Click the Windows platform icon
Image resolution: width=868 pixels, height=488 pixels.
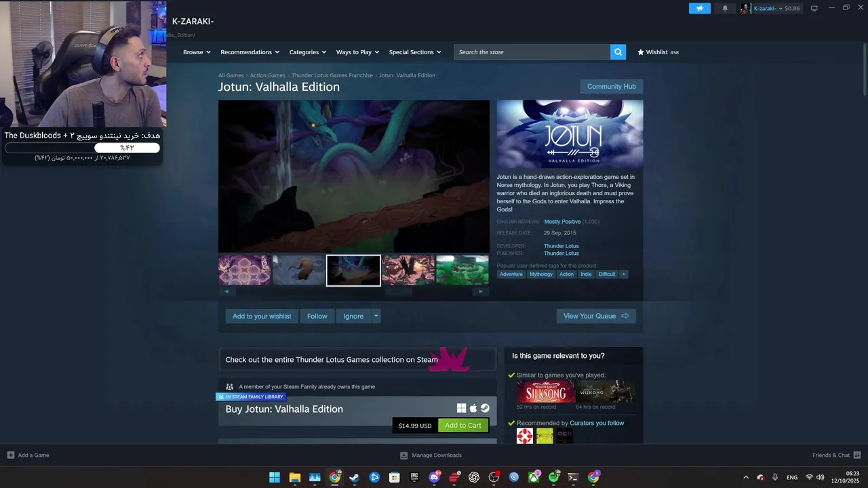point(461,408)
